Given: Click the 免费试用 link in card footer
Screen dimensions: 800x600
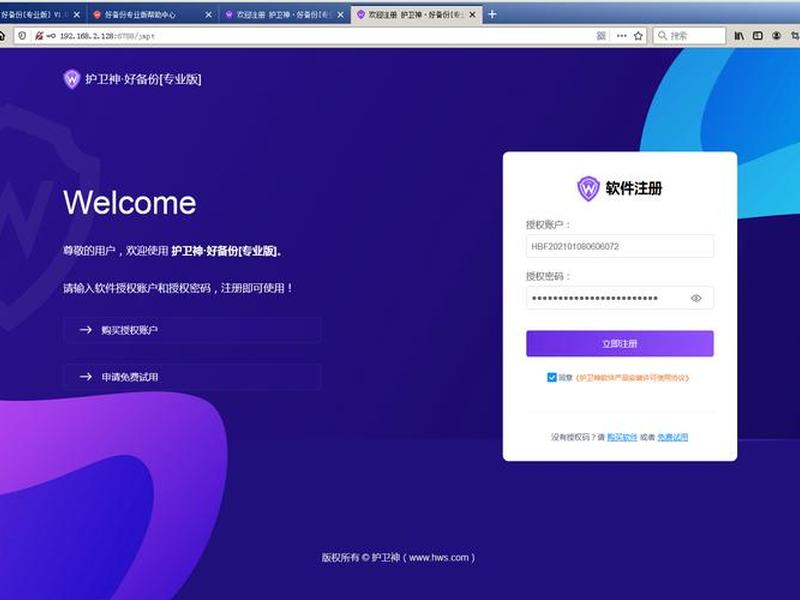Looking at the screenshot, I should tap(672, 437).
